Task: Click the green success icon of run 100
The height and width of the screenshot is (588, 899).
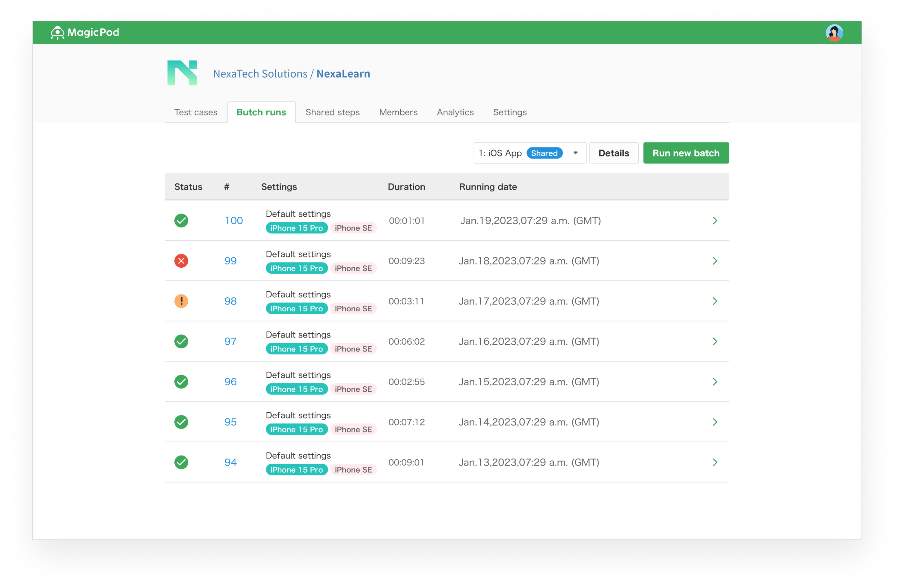Action: (181, 221)
